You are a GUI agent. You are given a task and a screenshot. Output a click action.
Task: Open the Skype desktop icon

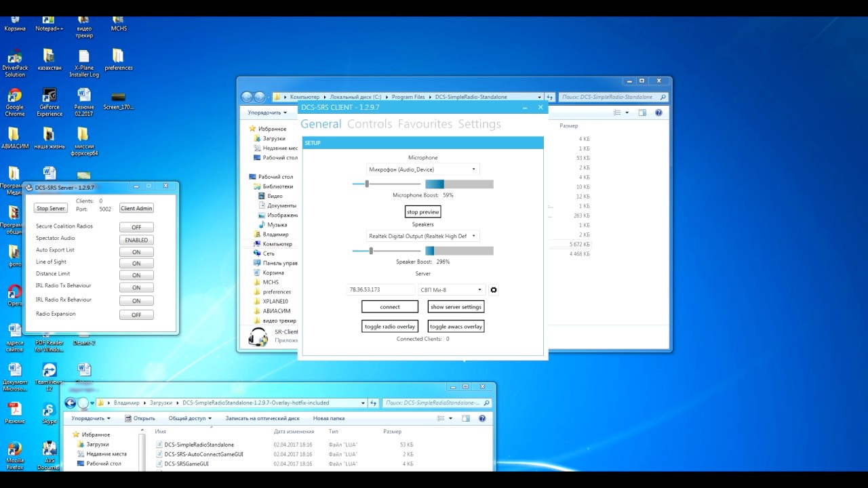[49, 413]
